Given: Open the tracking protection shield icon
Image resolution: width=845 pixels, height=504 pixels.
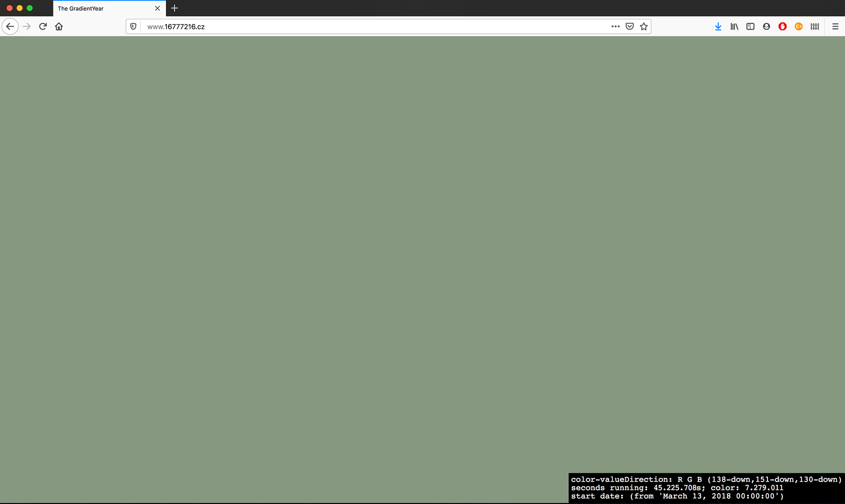Looking at the screenshot, I should tap(133, 26).
